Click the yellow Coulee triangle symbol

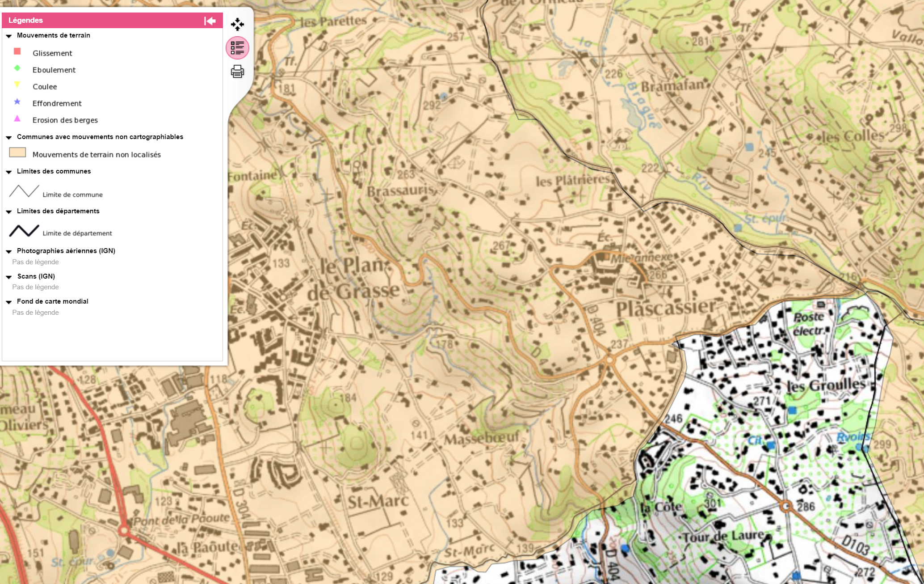tap(17, 85)
